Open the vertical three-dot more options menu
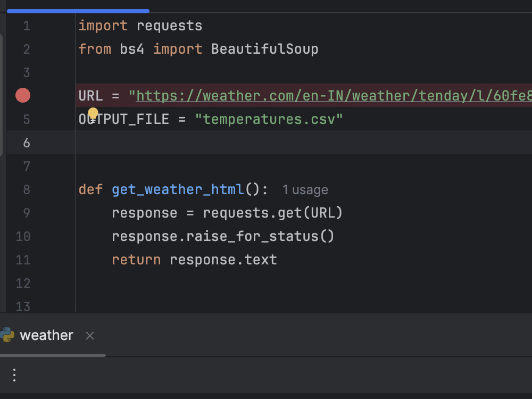This screenshot has height=399, width=532. point(14,375)
